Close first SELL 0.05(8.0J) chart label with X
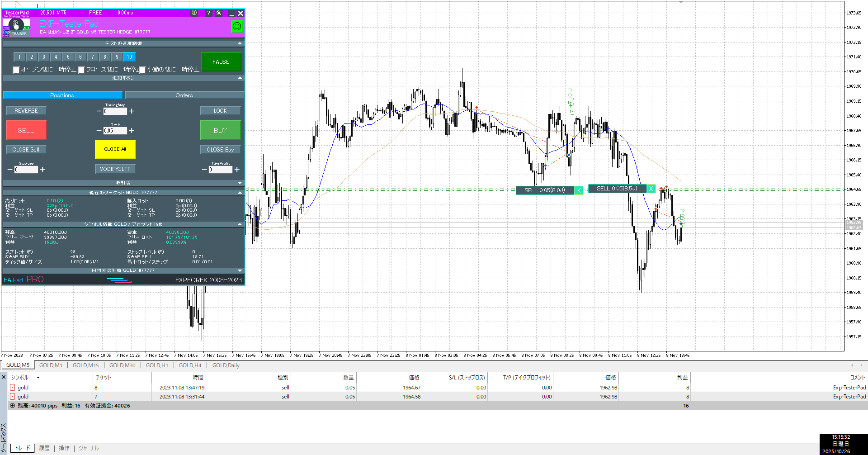Screen dimensions: 868x455 point(578,190)
